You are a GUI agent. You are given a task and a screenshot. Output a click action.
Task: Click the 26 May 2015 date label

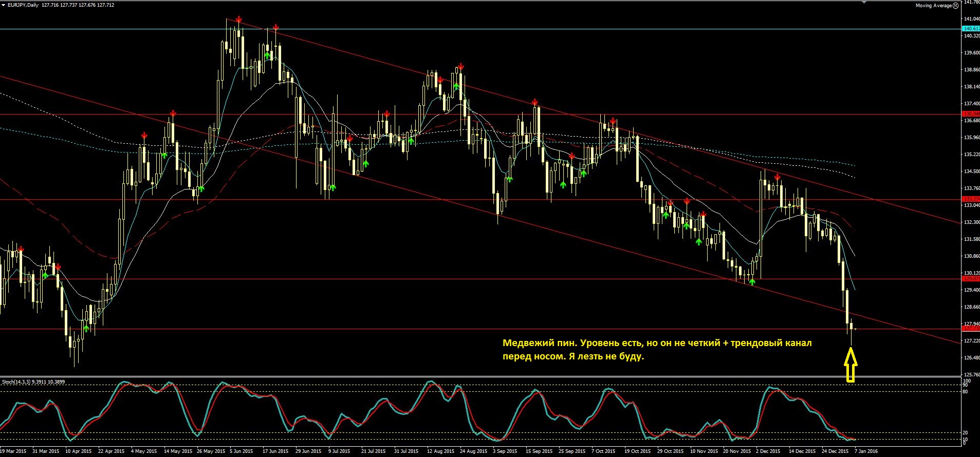(x=211, y=451)
